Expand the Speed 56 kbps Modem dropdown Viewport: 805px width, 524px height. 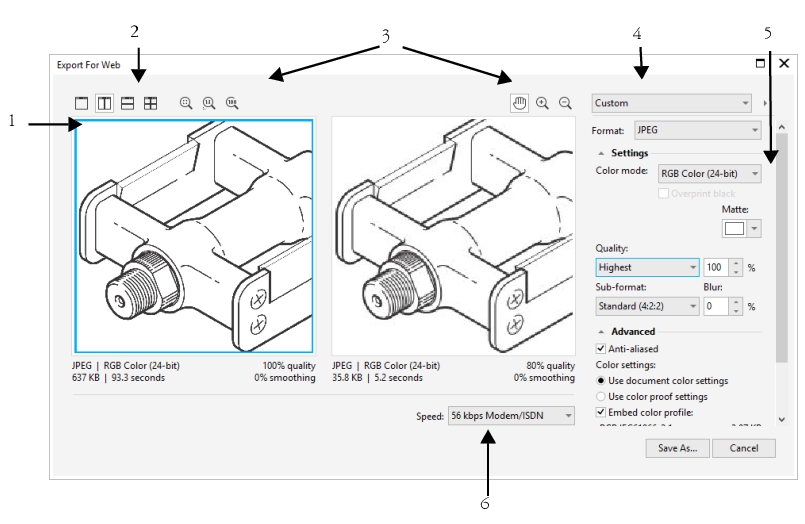click(x=511, y=415)
